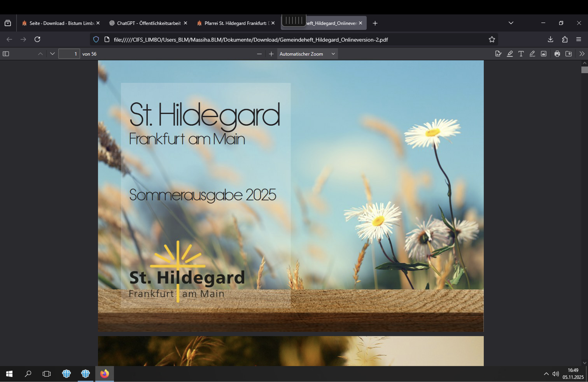Open the signature tool in PDF toolbar
This screenshot has width=588, height=382.
498,54
